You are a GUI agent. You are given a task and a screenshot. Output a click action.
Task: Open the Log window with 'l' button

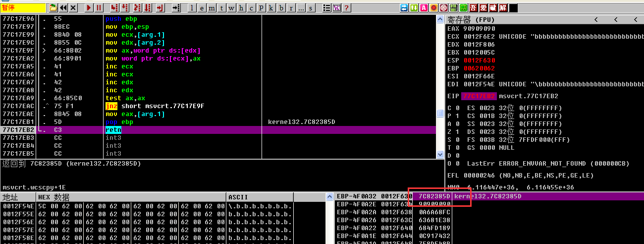point(192,8)
